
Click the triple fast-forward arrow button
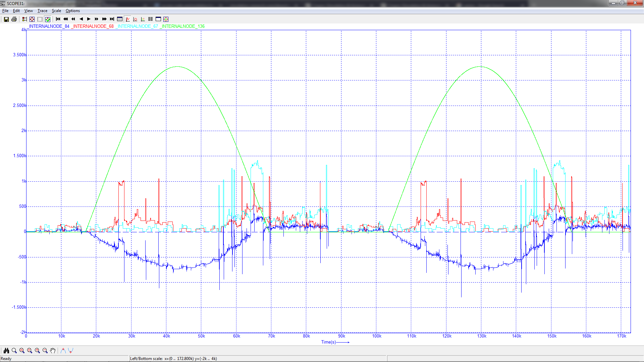104,19
